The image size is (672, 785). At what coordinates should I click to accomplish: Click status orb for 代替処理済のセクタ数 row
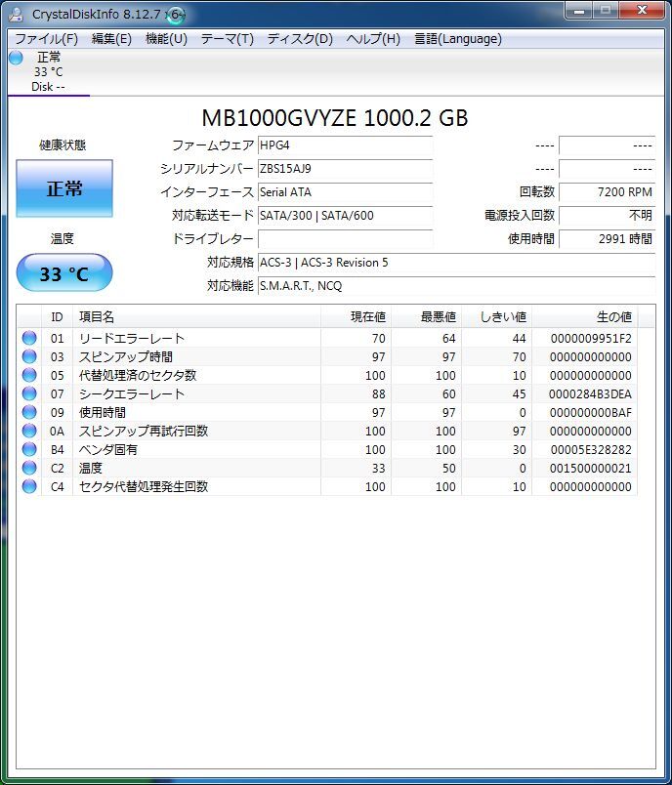tap(29, 376)
